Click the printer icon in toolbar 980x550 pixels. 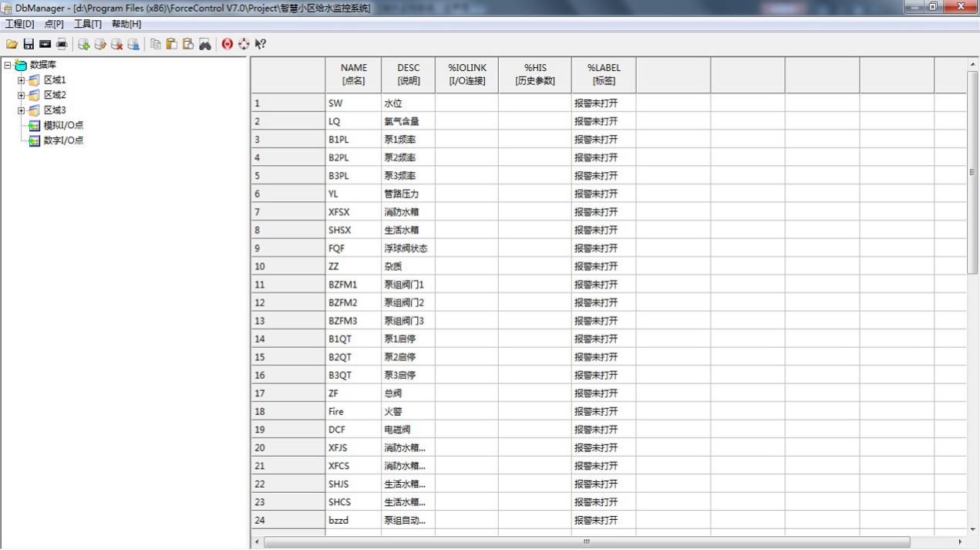point(61,45)
